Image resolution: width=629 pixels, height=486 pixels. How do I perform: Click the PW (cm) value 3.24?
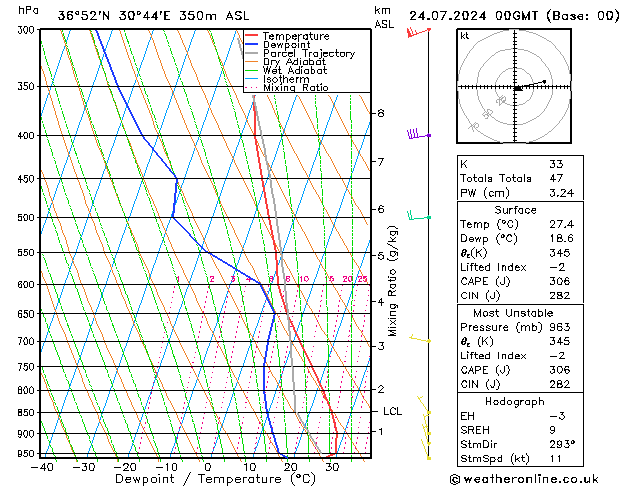561,193
